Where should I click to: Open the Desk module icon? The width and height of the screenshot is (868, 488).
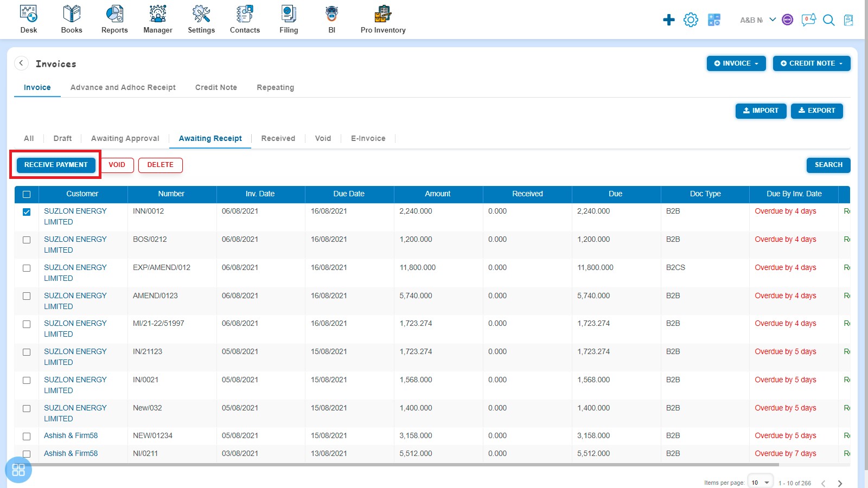tap(29, 14)
